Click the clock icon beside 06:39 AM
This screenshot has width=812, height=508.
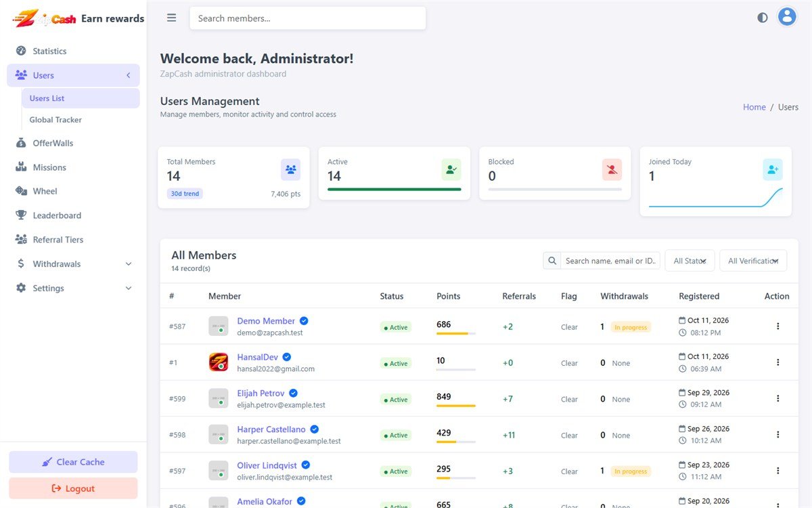682,368
